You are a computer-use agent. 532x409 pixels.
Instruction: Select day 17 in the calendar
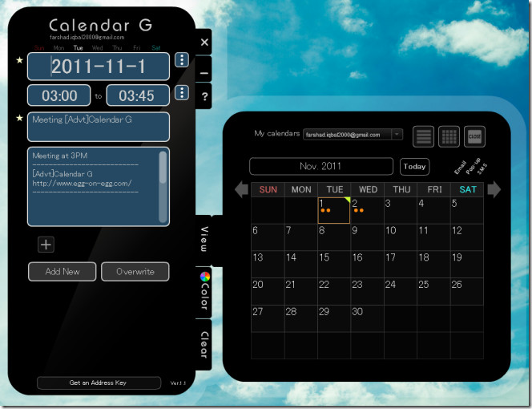[401, 265]
